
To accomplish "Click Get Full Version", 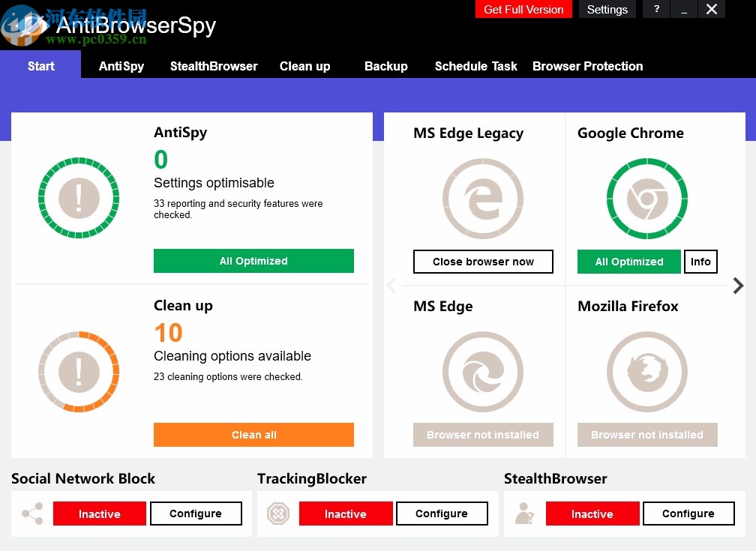I will point(523,9).
